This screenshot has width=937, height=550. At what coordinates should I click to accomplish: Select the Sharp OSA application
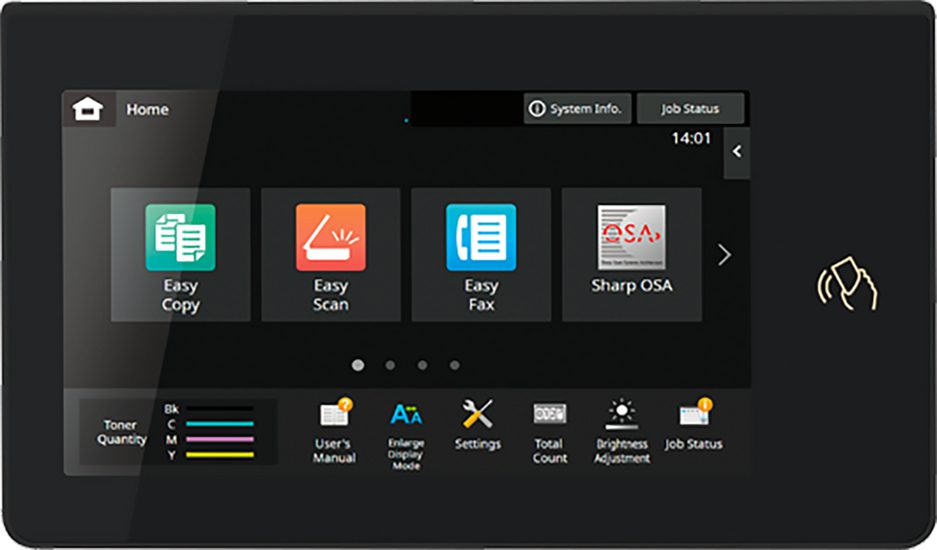pos(632,255)
